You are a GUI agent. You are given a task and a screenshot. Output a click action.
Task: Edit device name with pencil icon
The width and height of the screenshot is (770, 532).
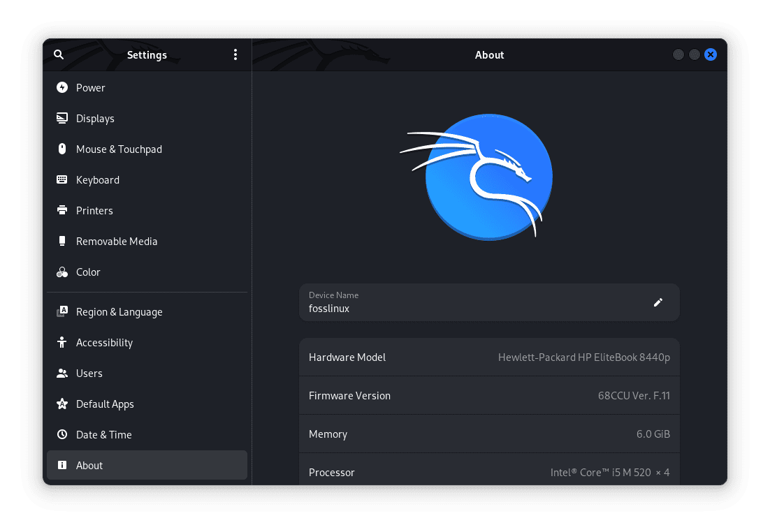click(658, 302)
